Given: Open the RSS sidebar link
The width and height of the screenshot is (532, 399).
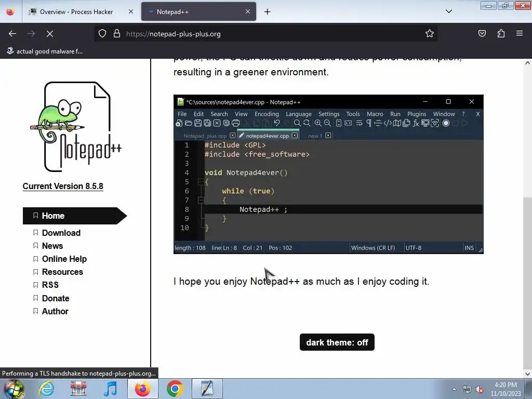Looking at the screenshot, I should click(x=50, y=285).
